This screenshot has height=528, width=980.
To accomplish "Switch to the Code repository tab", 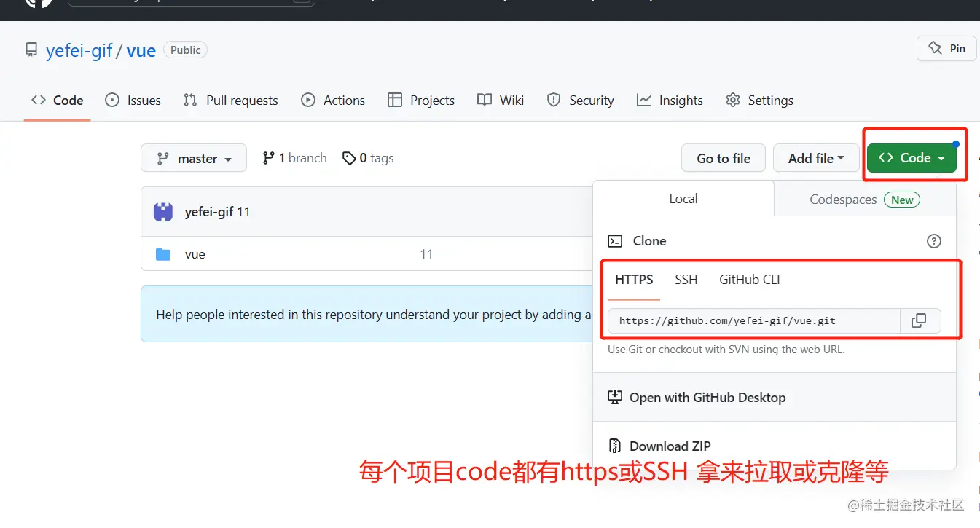I will (x=58, y=101).
